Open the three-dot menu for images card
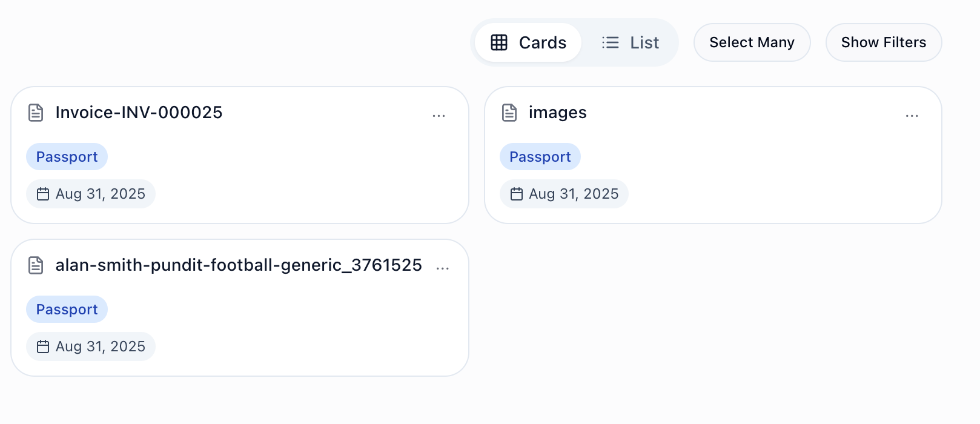This screenshot has width=980, height=424. (912, 115)
